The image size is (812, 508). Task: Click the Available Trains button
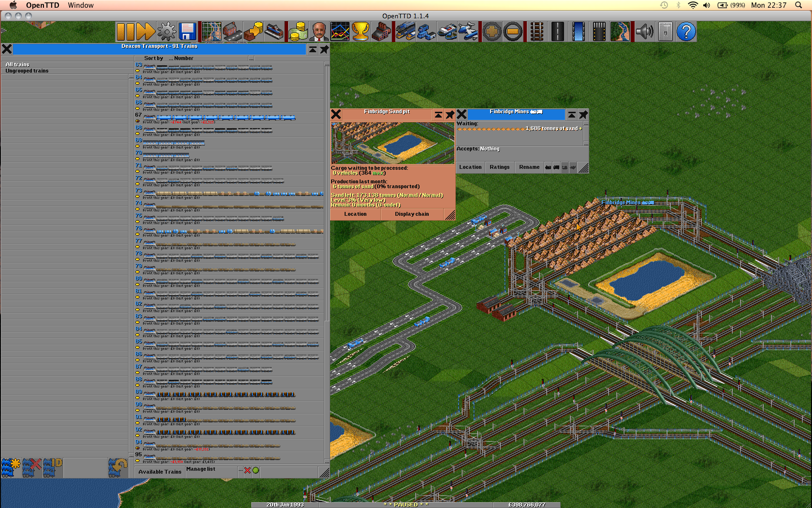click(160, 472)
